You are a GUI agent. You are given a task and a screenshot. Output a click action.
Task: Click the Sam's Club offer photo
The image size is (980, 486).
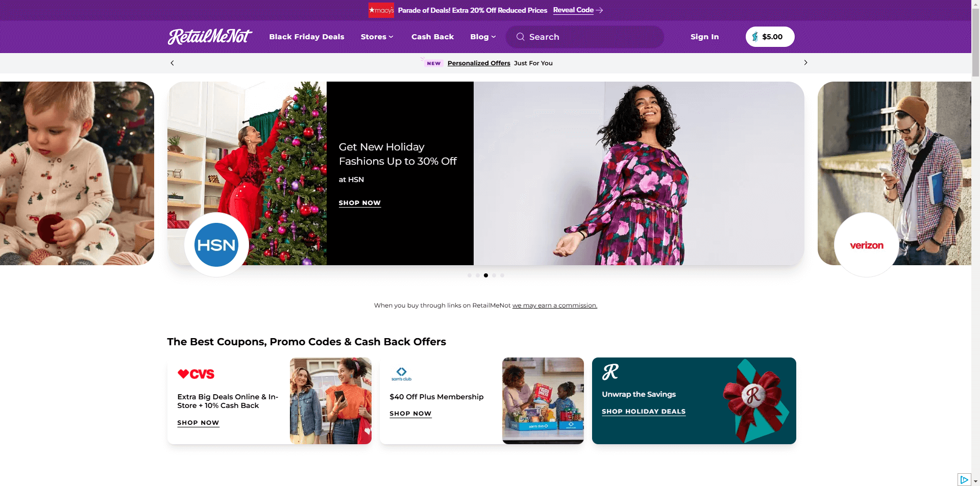pos(543,401)
